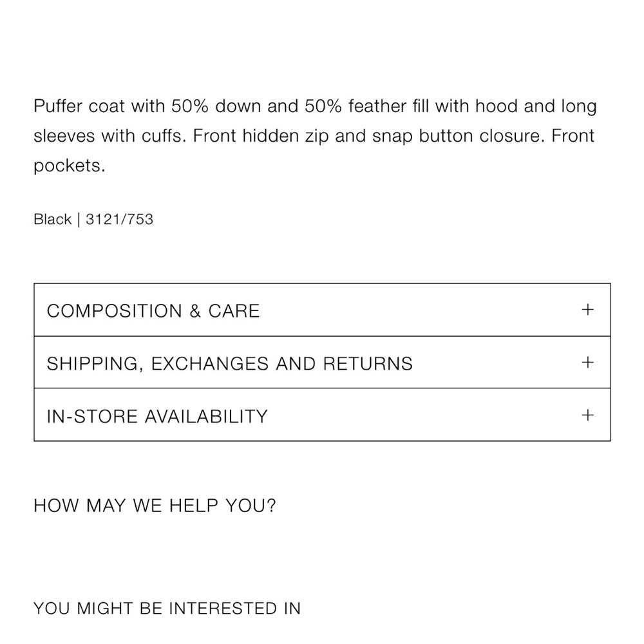Open the HOW MAY WE HELP YOU? link
The width and height of the screenshot is (644, 644).
[x=155, y=506]
